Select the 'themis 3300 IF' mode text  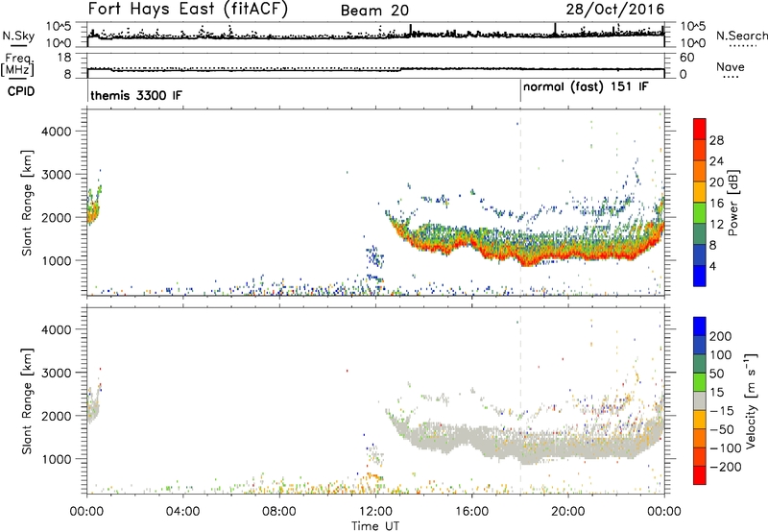136,95
